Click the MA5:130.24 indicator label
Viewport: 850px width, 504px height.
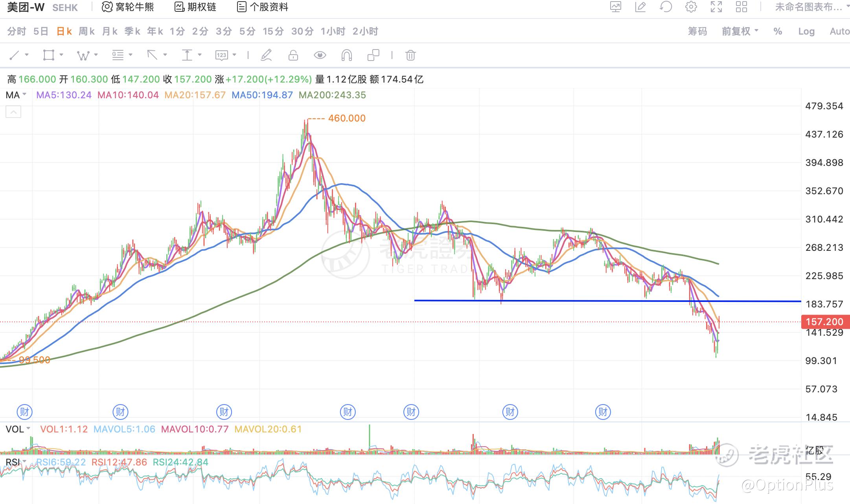point(64,95)
